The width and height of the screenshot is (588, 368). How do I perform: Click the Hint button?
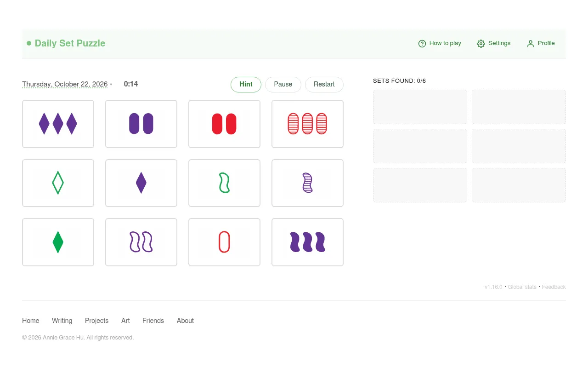(x=246, y=85)
